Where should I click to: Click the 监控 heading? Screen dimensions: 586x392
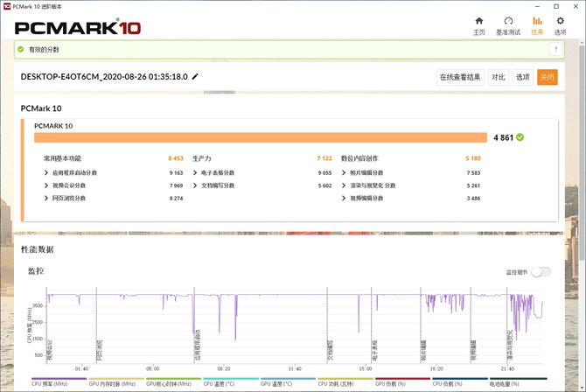36,270
